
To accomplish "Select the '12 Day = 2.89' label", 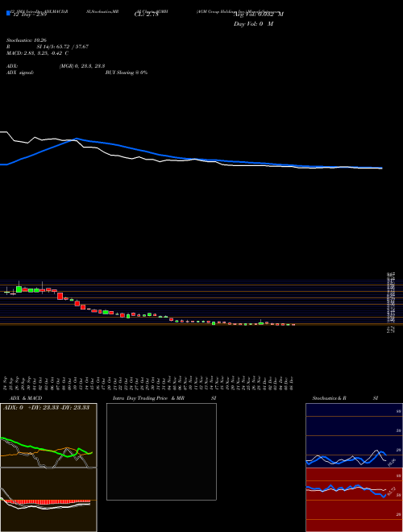I will tap(29, 15).
